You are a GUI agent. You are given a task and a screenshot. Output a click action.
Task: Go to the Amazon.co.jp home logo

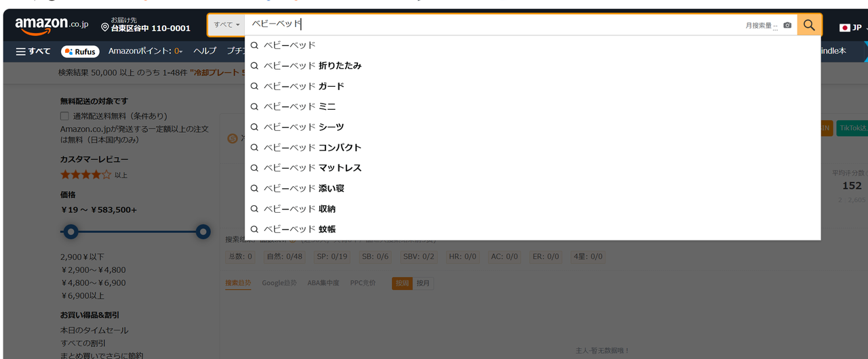[x=52, y=26]
